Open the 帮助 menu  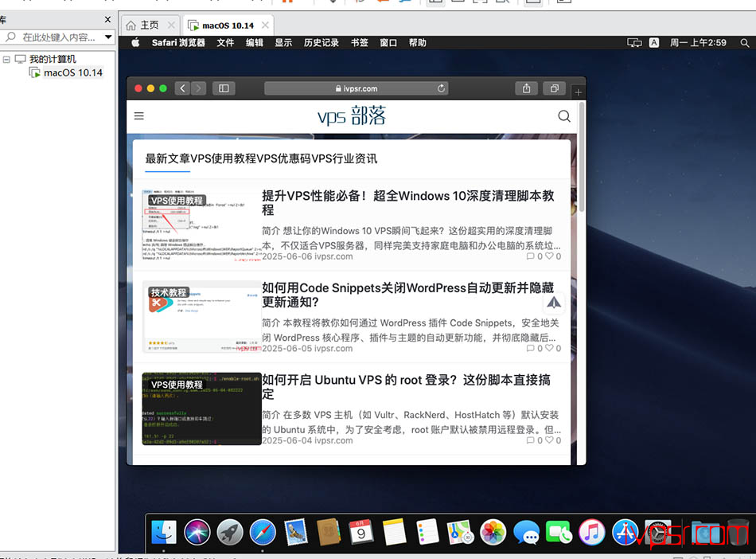click(x=418, y=43)
